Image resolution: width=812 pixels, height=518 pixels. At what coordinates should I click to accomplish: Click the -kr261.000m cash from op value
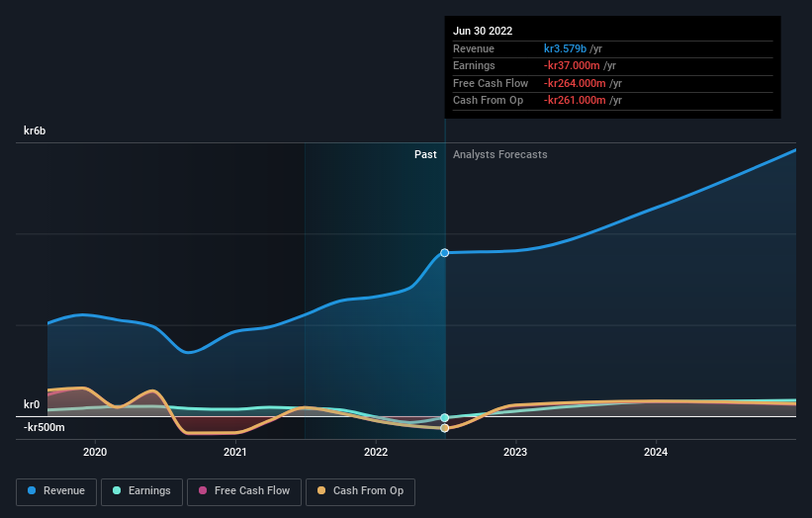575,101
